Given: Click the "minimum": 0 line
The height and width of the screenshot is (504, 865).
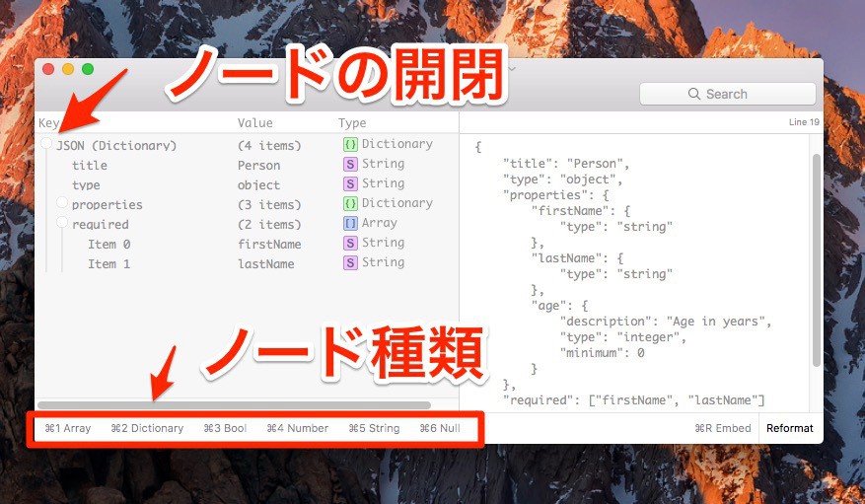Looking at the screenshot, I should [602, 353].
